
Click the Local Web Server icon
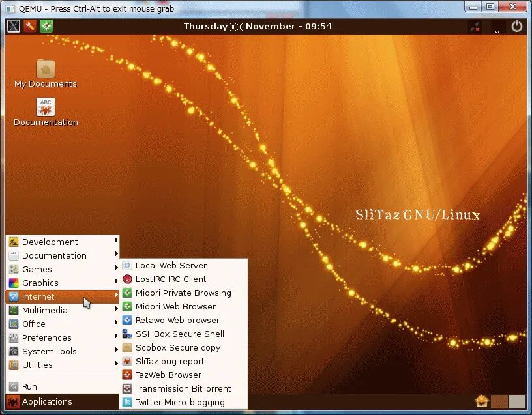point(127,265)
